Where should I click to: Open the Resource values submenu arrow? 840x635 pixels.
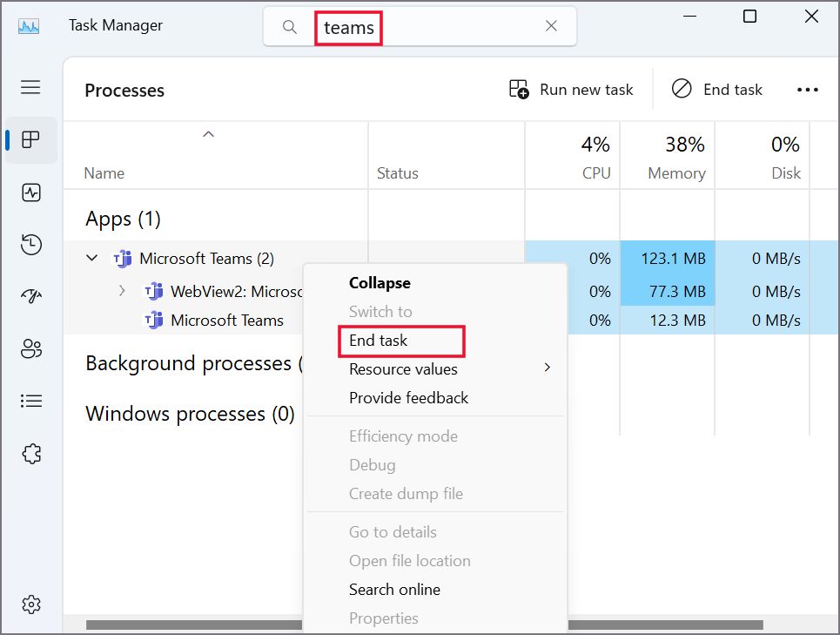pyautogui.click(x=547, y=368)
